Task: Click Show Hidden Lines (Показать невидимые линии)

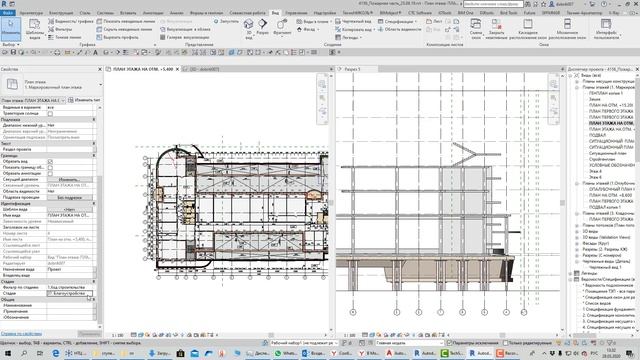Action: click(x=126, y=21)
